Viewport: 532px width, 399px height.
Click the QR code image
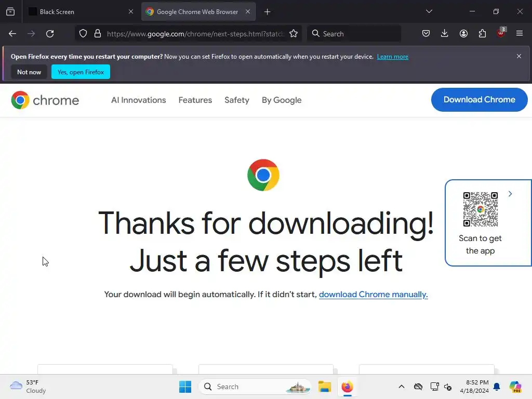pyautogui.click(x=481, y=209)
